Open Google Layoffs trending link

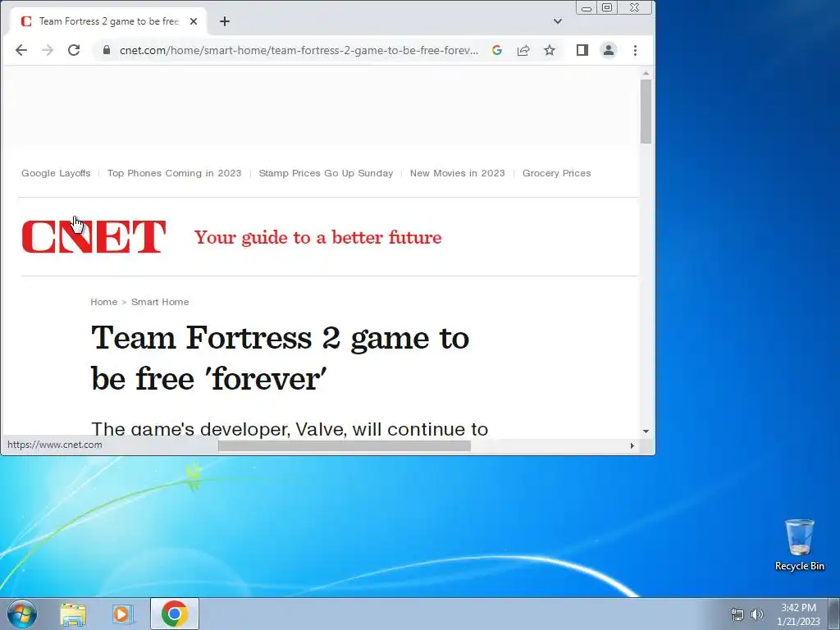pyautogui.click(x=56, y=173)
